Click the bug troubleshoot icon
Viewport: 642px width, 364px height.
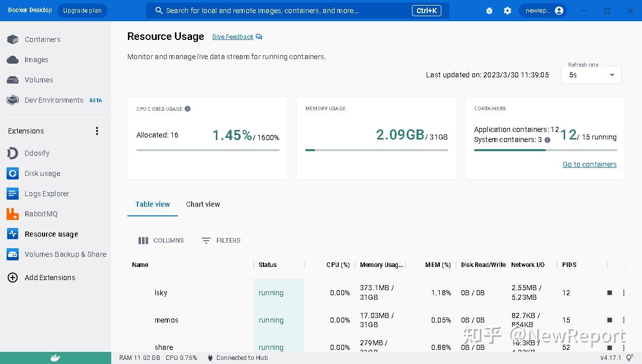[x=489, y=11]
